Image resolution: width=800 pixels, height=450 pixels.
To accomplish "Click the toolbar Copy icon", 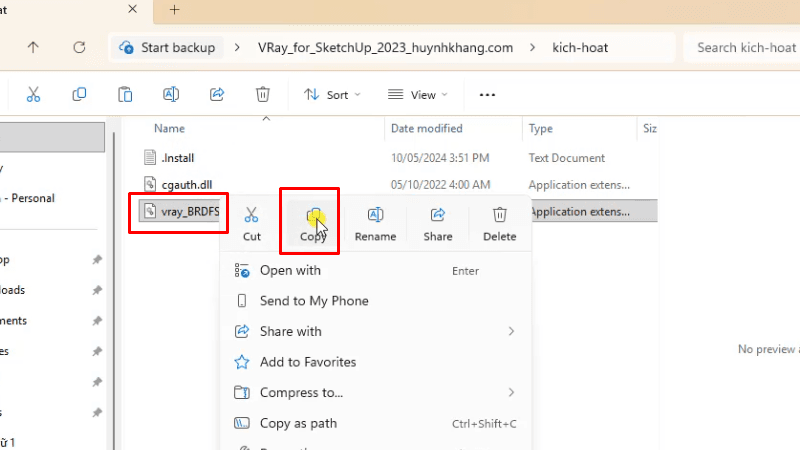I will 79,94.
